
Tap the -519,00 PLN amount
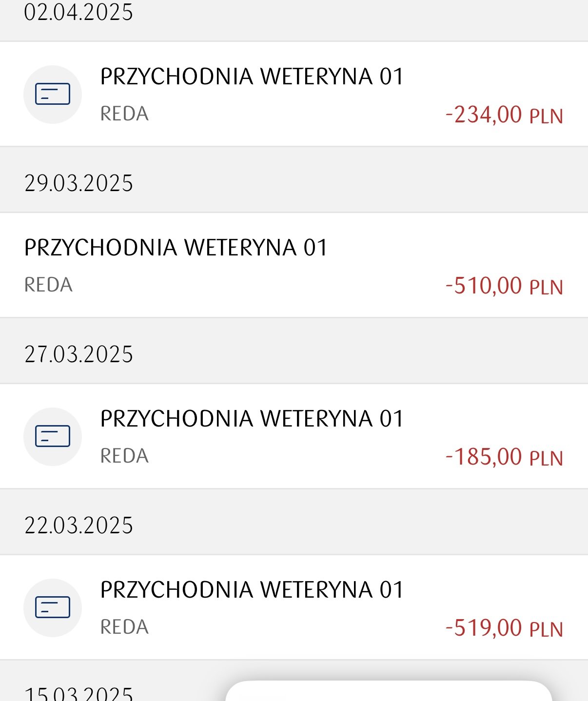[x=504, y=628]
